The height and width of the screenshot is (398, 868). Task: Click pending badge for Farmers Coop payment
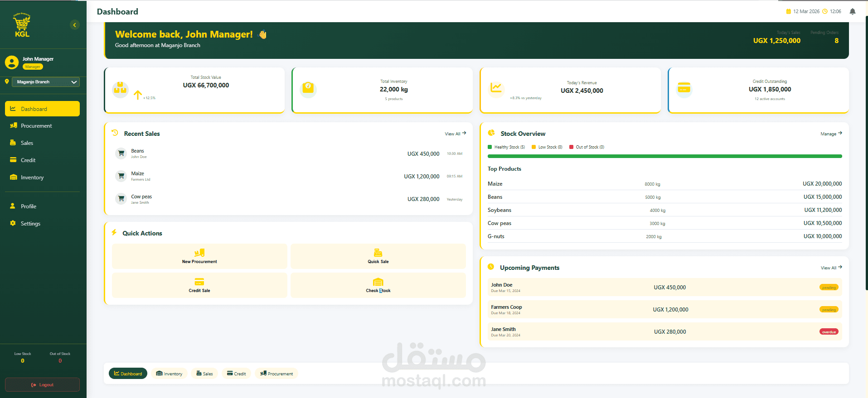tap(829, 310)
